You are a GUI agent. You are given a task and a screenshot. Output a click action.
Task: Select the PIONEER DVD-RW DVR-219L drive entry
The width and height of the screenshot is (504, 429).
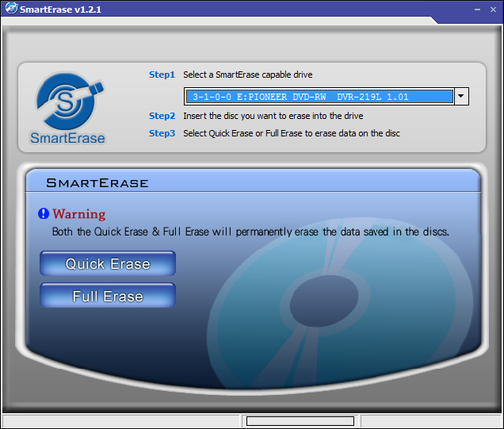(x=319, y=97)
